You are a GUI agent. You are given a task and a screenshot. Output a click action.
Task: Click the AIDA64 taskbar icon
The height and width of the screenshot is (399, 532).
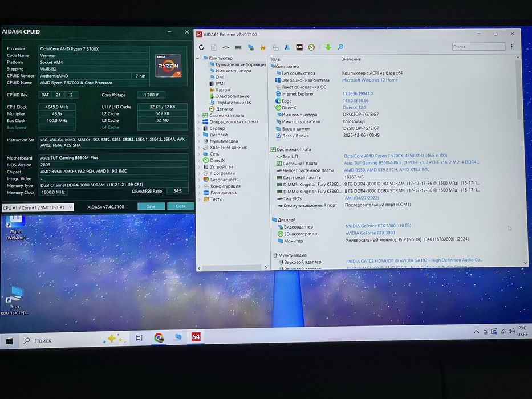pyautogui.click(x=196, y=336)
